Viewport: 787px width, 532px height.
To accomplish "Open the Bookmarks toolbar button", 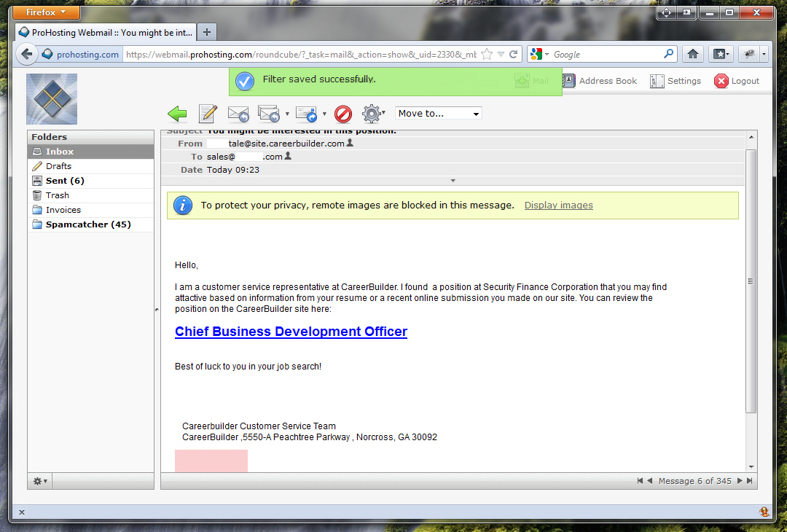I will pos(721,54).
